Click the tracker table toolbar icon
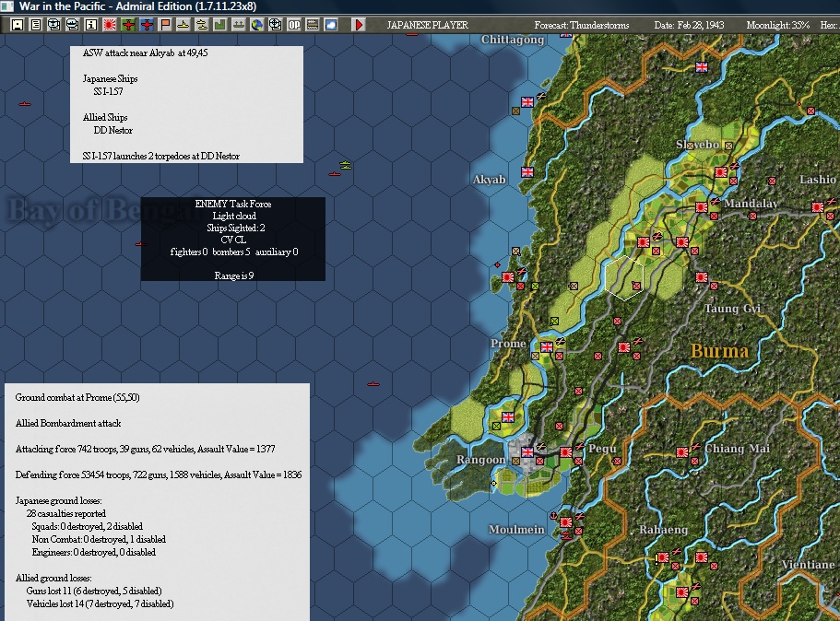This screenshot has width=840, height=621. pyautogui.click(x=313, y=25)
